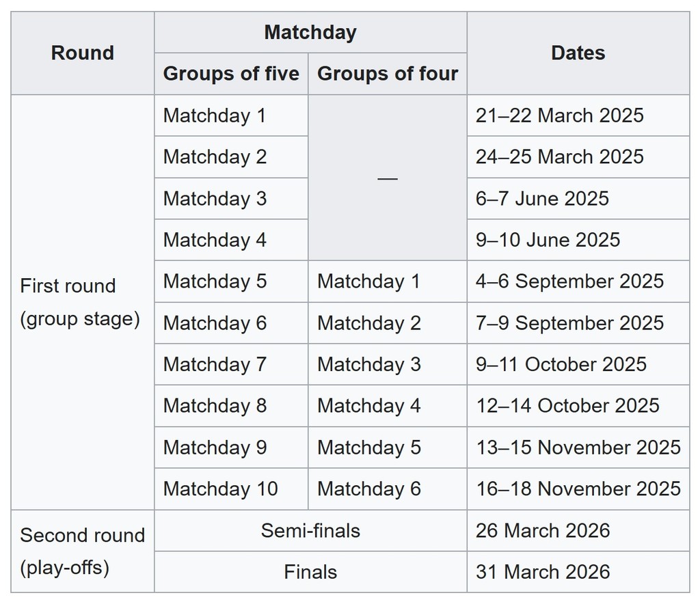Click the 12–14 October 2025 date

(x=567, y=406)
